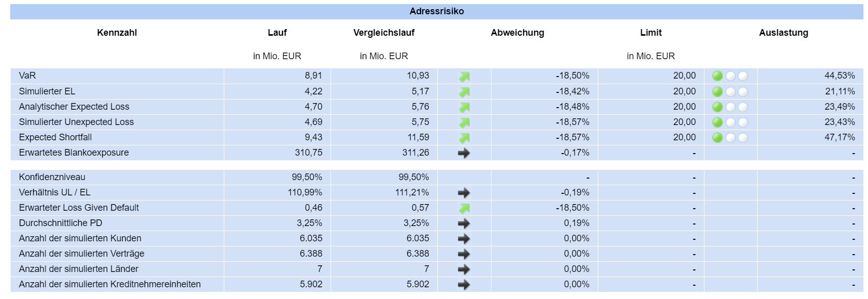The width and height of the screenshot is (868, 299).
Task: Click green arrow in Expected Shortfall row
Action: click(x=464, y=138)
